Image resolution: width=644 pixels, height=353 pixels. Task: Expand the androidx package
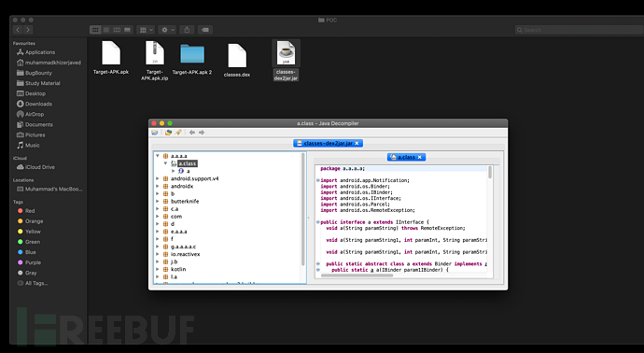pyautogui.click(x=158, y=186)
